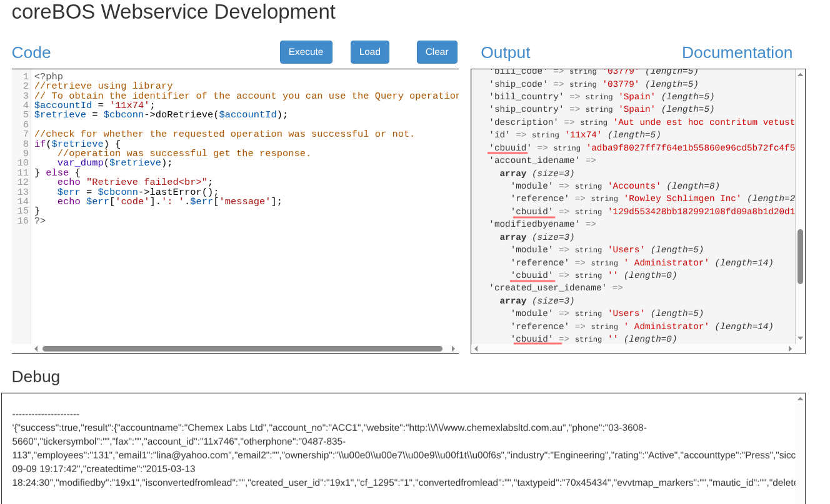Place the cursor on the $accountId code line

click(x=94, y=105)
